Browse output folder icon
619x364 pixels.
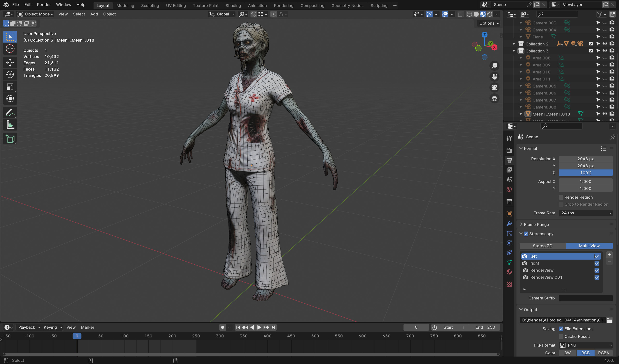pos(609,320)
